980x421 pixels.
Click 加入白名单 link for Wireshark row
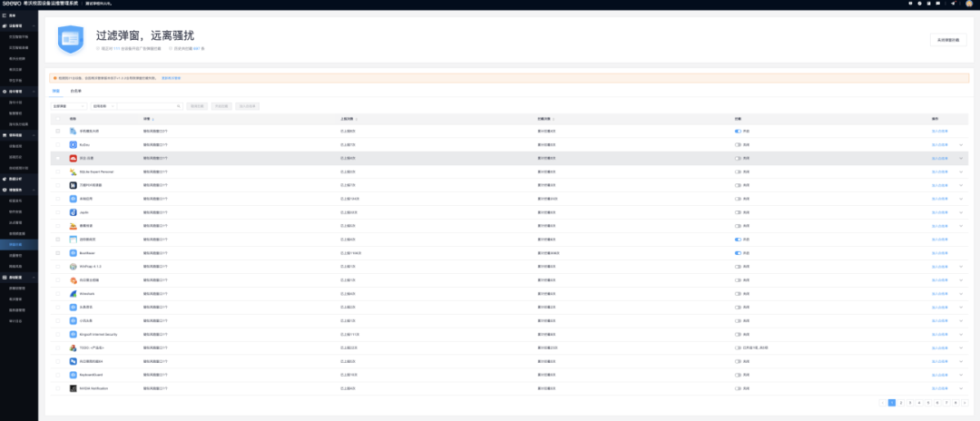(939, 293)
